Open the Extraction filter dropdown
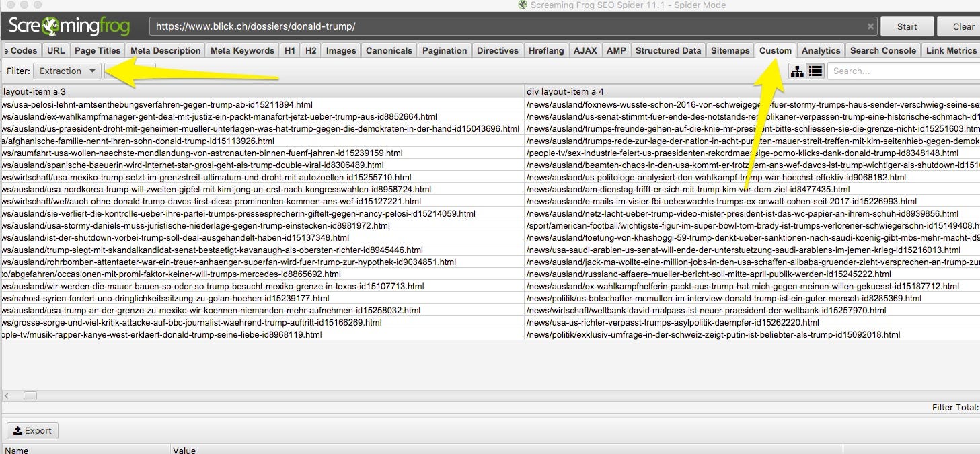The image size is (980, 454). [x=69, y=71]
